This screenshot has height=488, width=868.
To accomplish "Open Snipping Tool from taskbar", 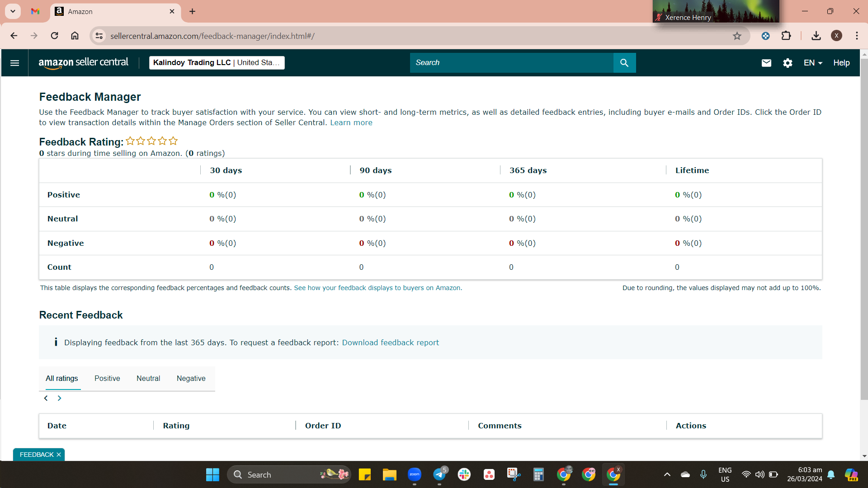I will 514,475.
